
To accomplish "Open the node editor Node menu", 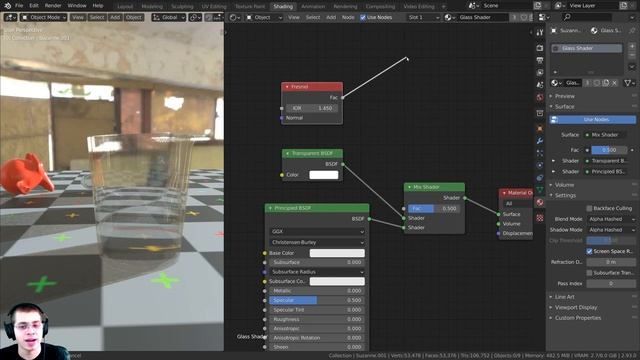I will click(348, 18).
